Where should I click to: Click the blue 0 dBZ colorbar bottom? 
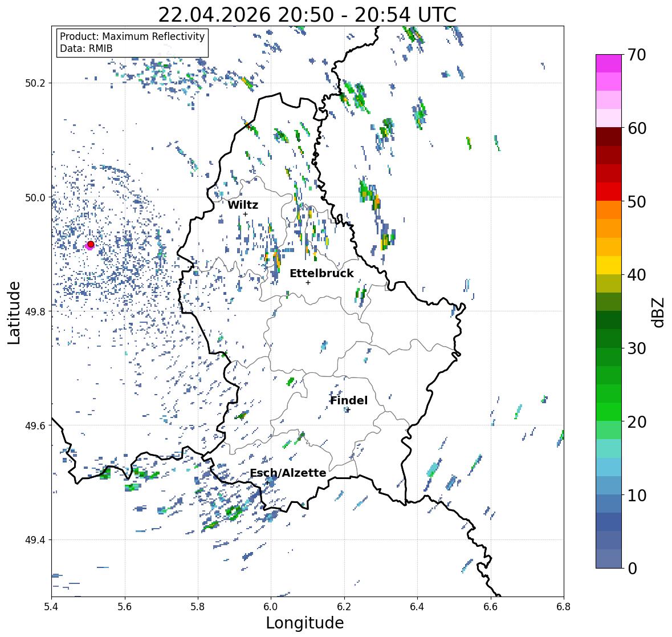tap(609, 559)
